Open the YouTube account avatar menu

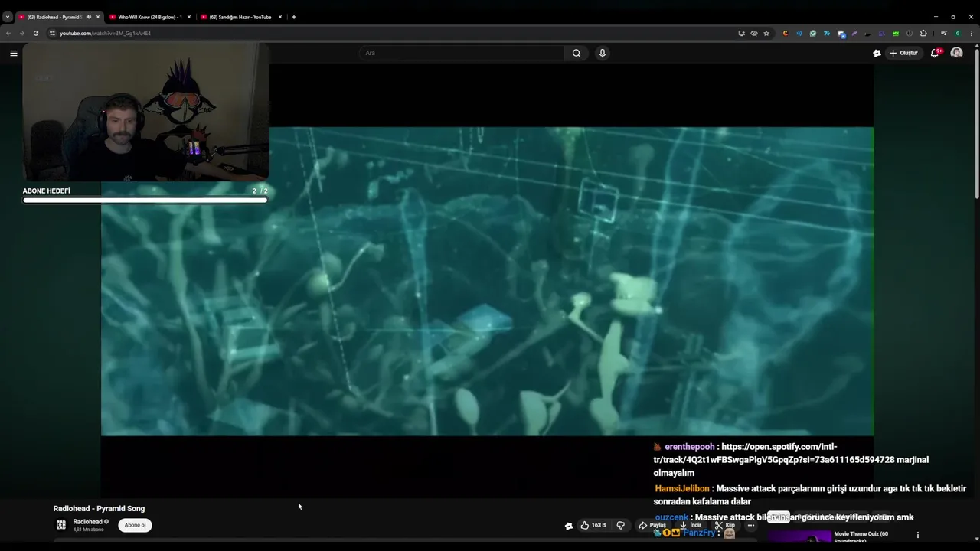tap(956, 53)
